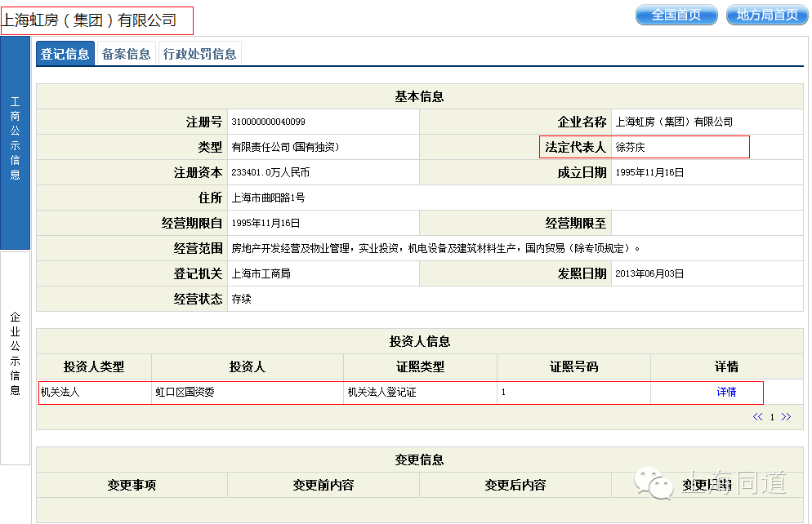Click the enterprise name value in 基本信息

click(x=674, y=122)
